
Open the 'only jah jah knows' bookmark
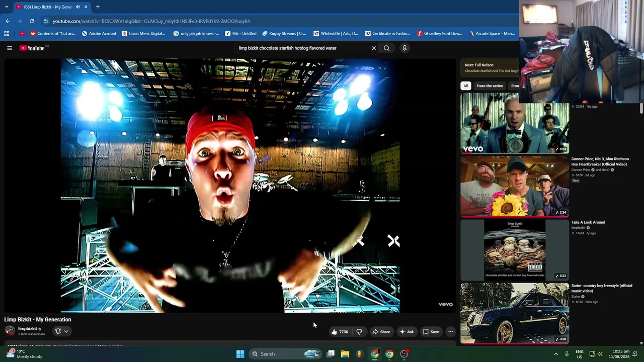click(x=196, y=34)
